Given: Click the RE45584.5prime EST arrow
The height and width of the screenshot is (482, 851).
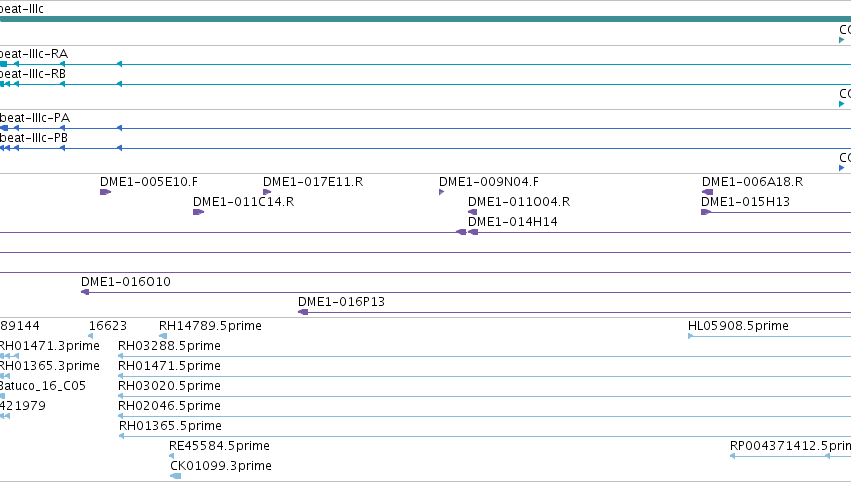Looking at the screenshot, I should [172, 456].
